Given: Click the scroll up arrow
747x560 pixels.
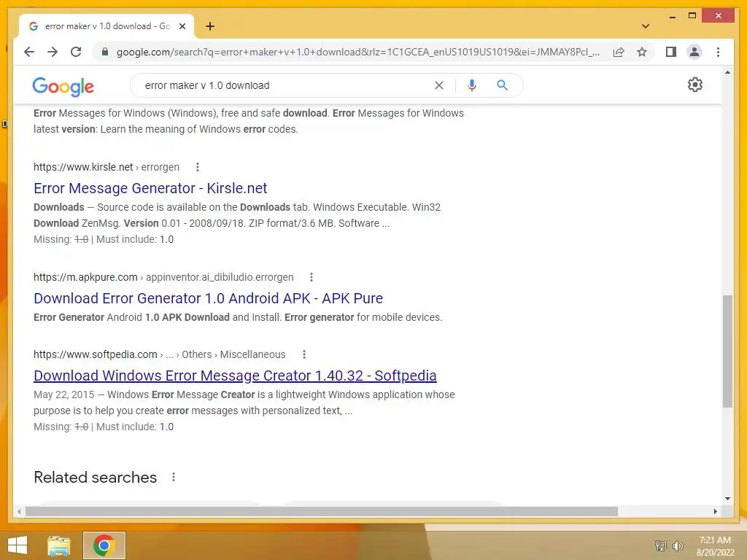Looking at the screenshot, I should click(727, 72).
